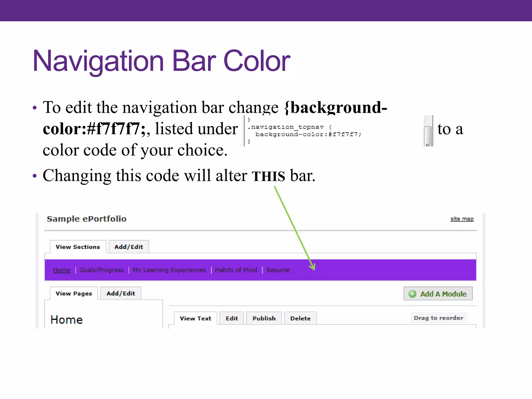Open the Habits of Mind navigation link

click(x=236, y=270)
